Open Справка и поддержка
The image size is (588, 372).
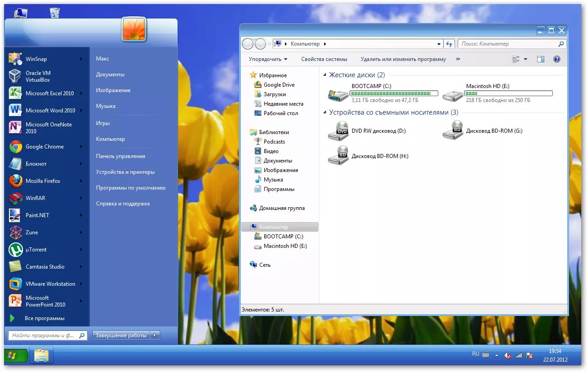pos(123,204)
